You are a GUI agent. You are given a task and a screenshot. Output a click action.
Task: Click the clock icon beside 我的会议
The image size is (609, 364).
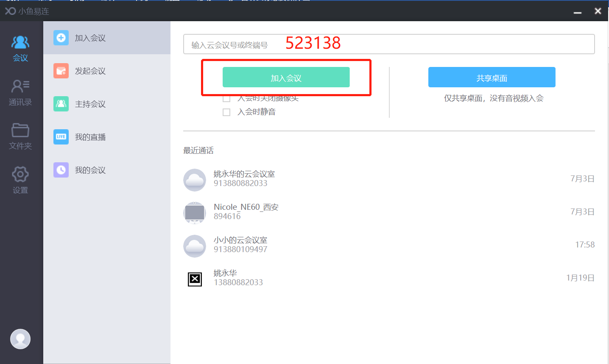(61, 170)
